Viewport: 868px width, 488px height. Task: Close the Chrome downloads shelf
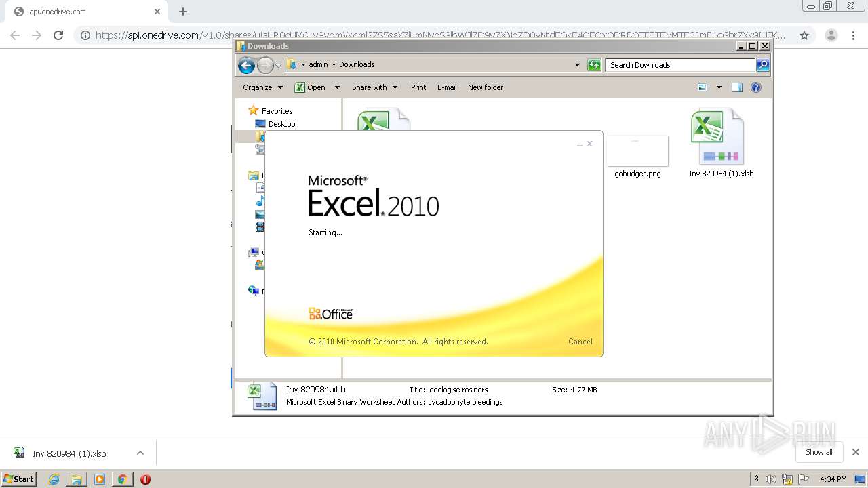click(x=855, y=452)
